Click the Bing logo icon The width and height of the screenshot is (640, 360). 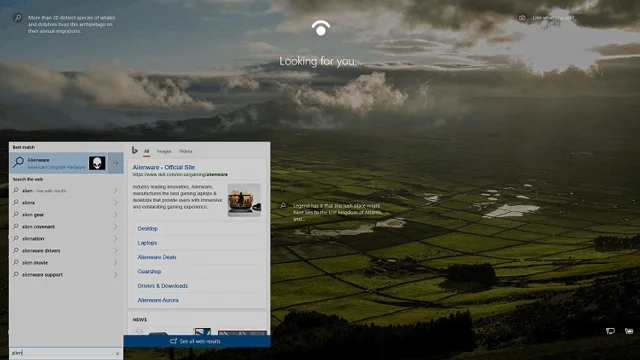(134, 151)
